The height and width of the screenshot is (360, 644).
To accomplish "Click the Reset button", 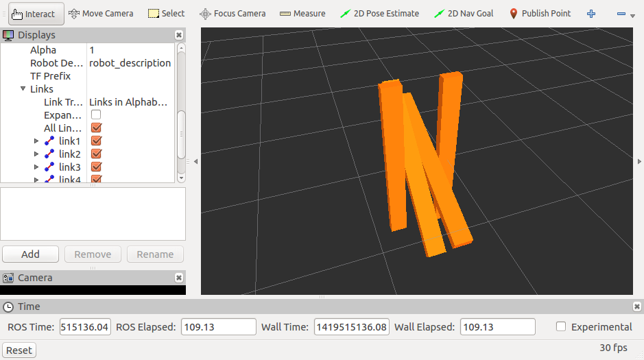I will point(19,350).
